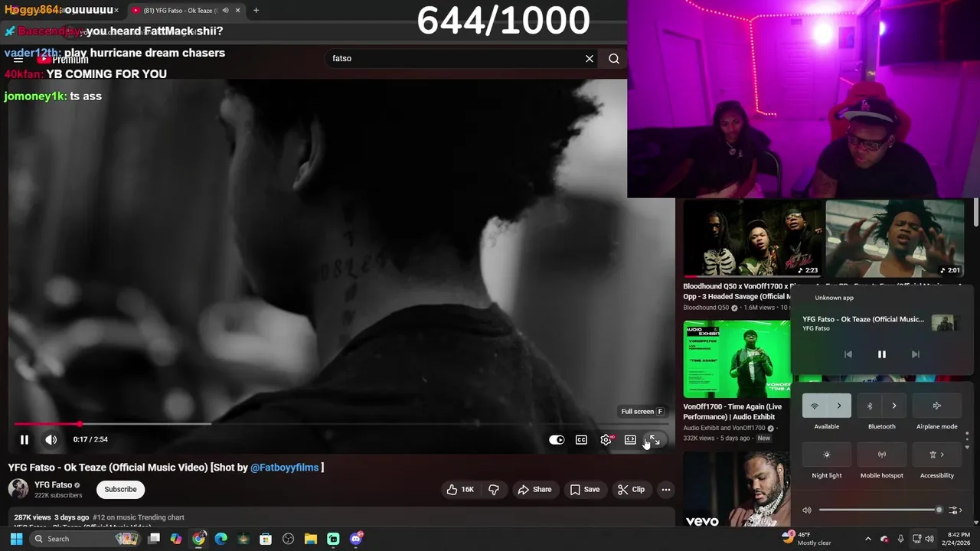Switch to Google Chrome on taskbar
This screenshot has width=980, height=551.
click(199, 539)
